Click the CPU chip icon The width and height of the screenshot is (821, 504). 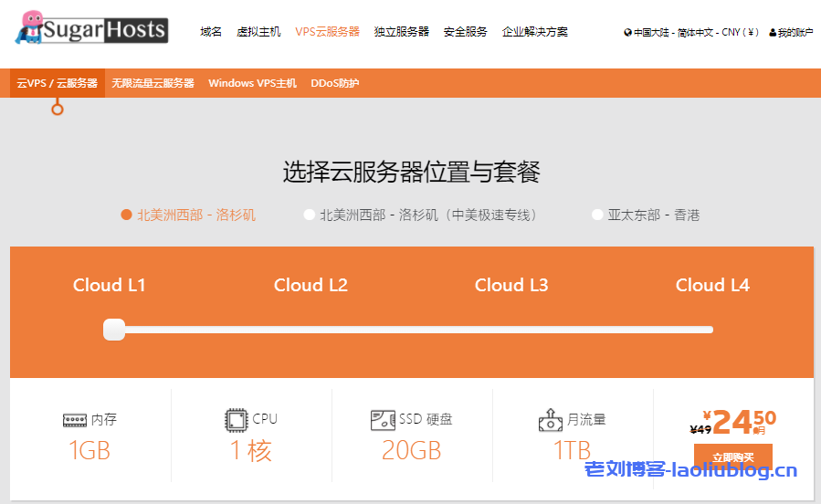(237, 420)
